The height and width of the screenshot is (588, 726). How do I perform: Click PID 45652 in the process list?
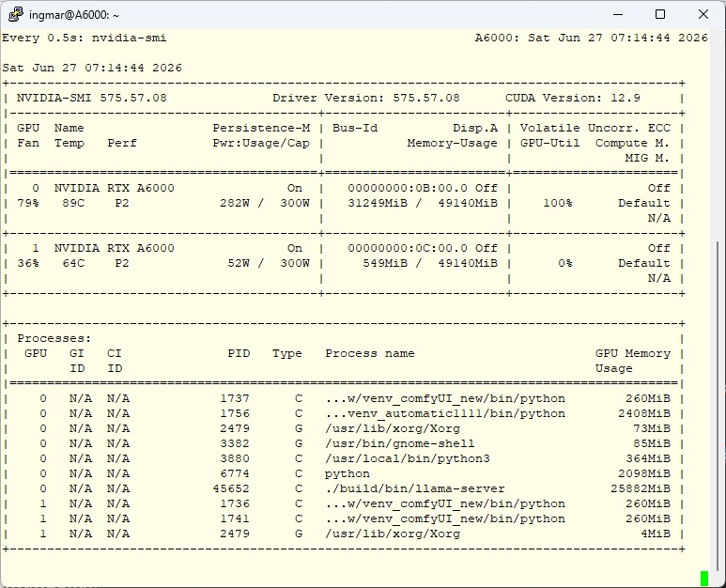[x=231, y=489]
